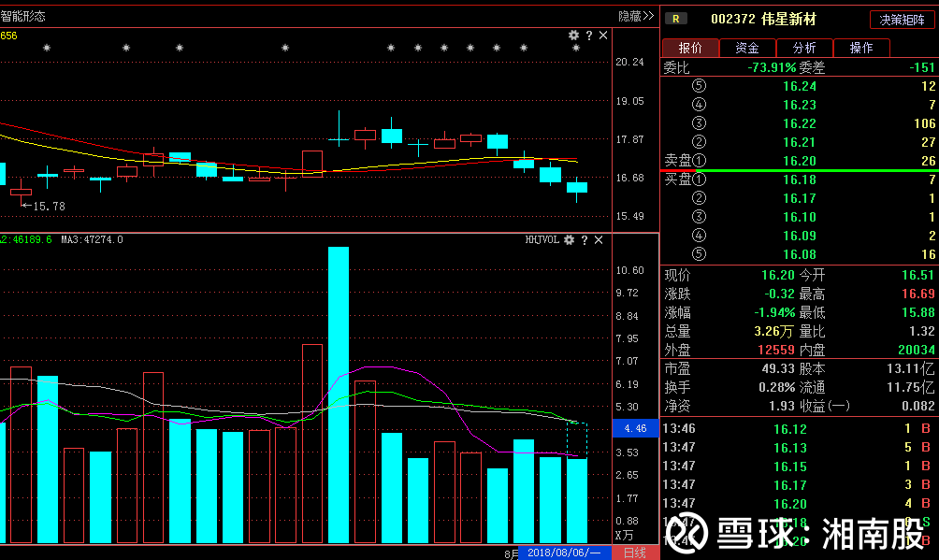Click the blue 4.46 volume axis marker
Image resolution: width=939 pixels, height=560 pixels.
635,428
